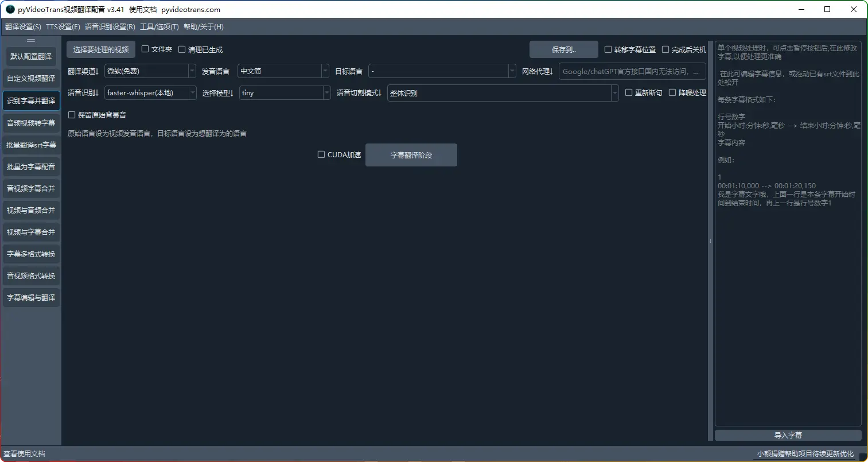The image size is (868, 462).
Task: Enable the CUDA加速 checkbox
Action: [321, 154]
